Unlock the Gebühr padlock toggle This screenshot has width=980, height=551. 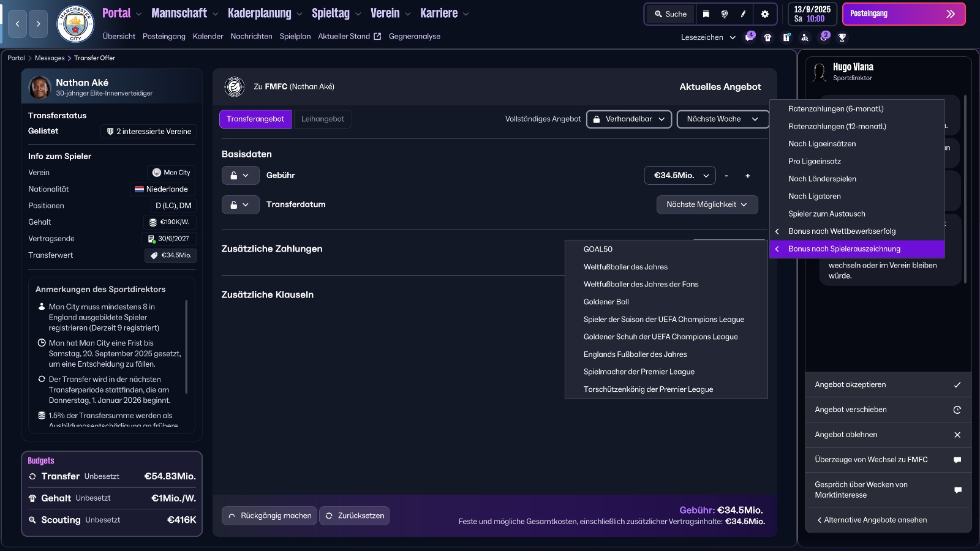(240, 176)
